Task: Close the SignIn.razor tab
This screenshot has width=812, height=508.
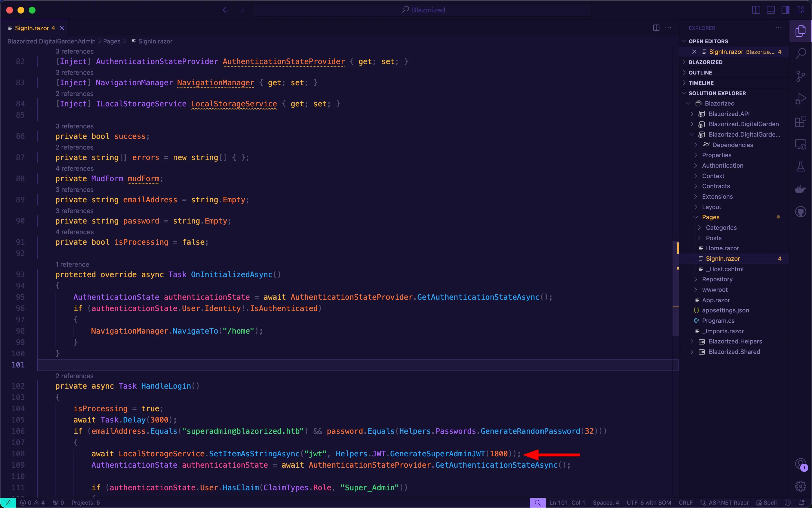Action: pos(62,28)
